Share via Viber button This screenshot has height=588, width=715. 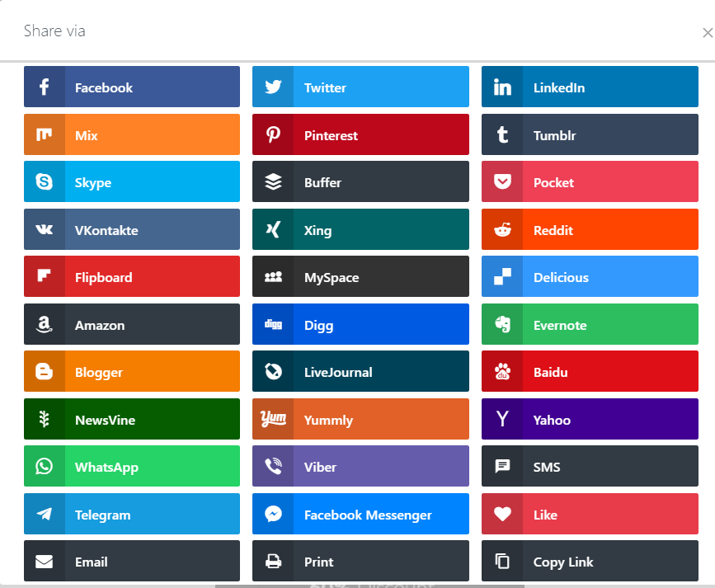[360, 466]
